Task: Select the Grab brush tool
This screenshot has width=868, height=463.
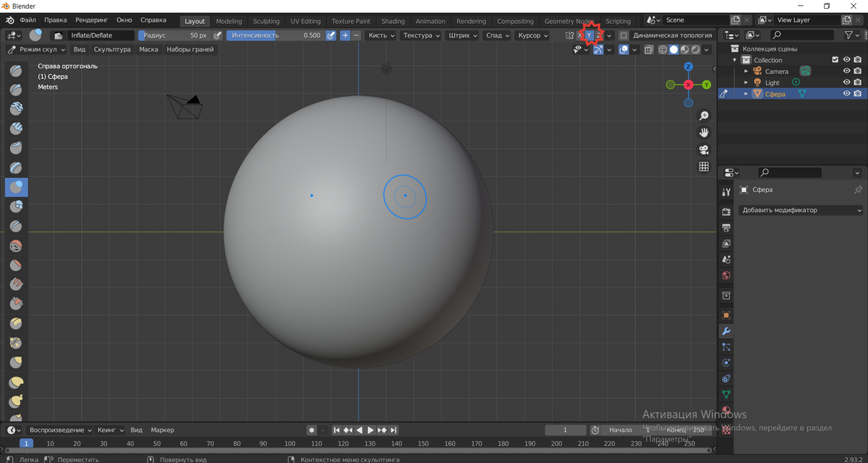Action: point(16,363)
